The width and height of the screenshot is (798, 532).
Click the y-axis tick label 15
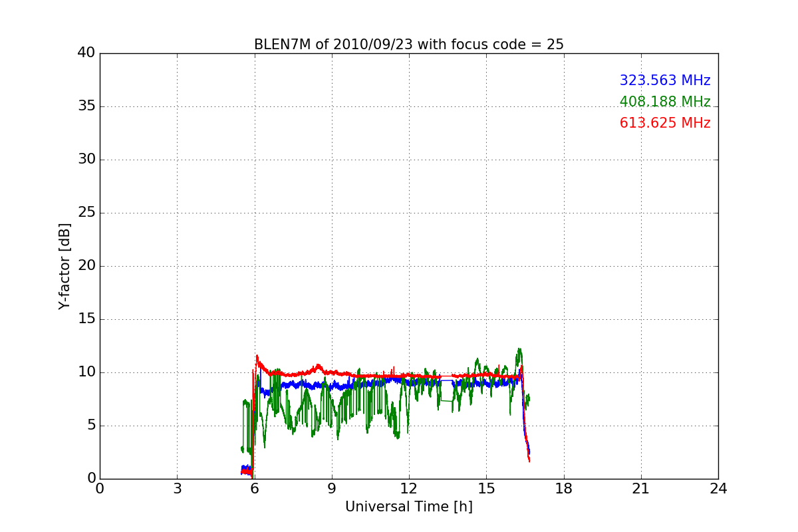(86, 319)
